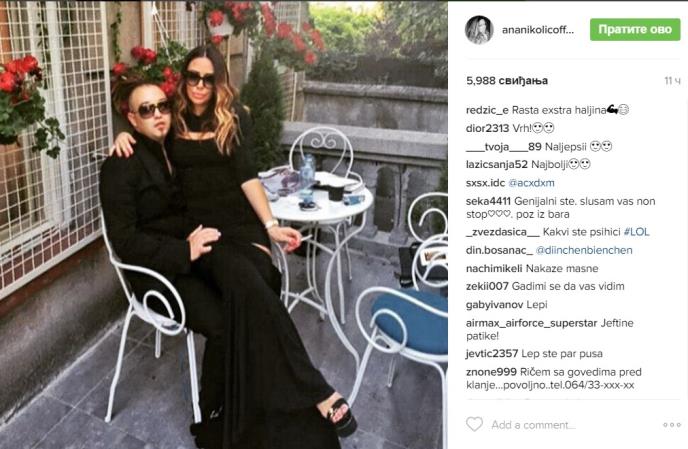Click the 11 ч post timestamp

pyautogui.click(x=672, y=81)
